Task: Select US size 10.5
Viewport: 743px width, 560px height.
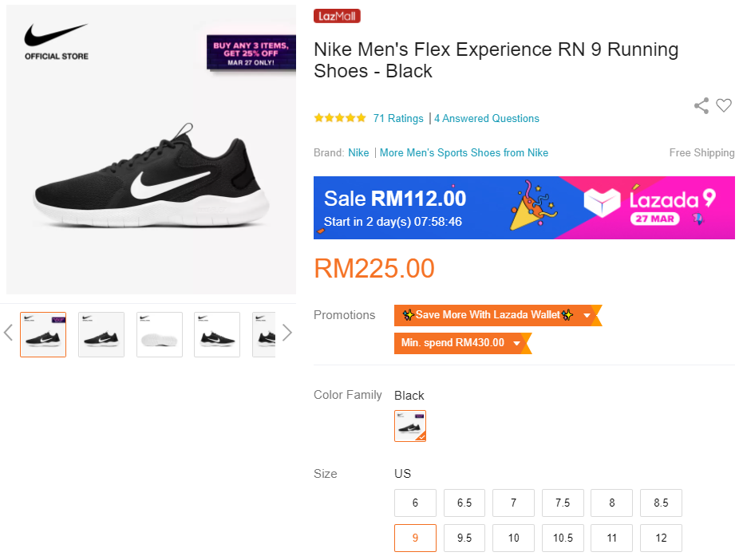Action: click(563, 538)
